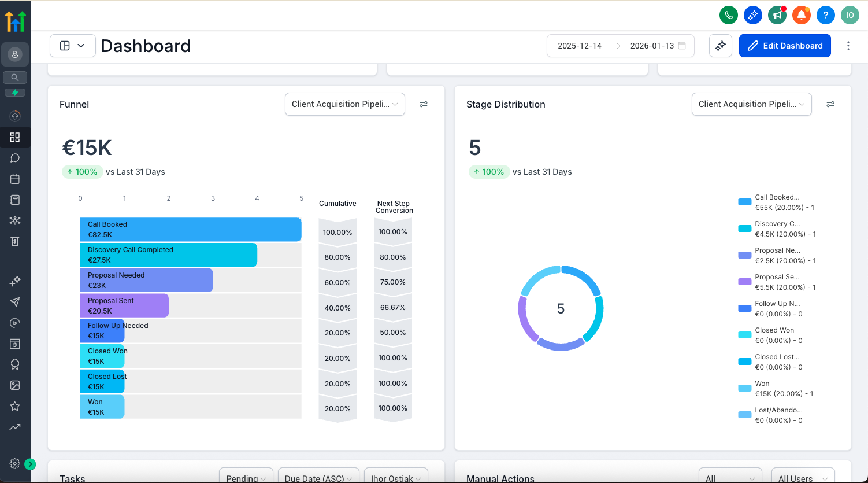This screenshot has width=868, height=483.
Task: Open the dashboard three-dot options menu
Action: tap(848, 46)
